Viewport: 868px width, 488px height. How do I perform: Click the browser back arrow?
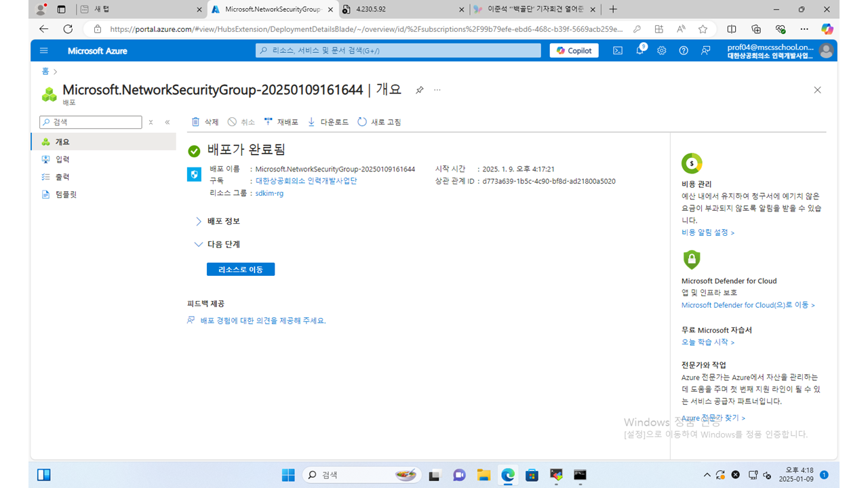click(x=44, y=29)
